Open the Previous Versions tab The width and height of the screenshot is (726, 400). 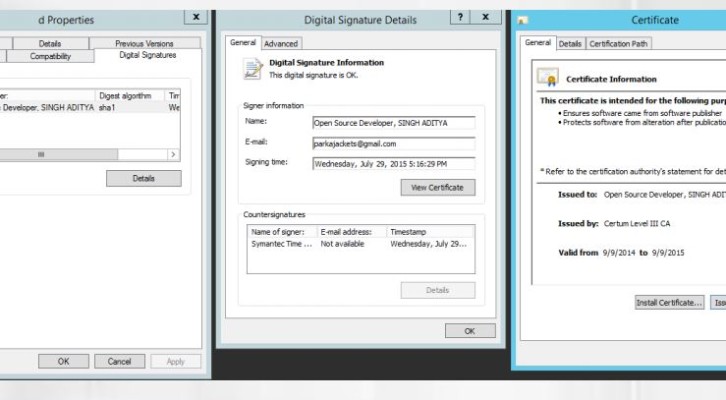[x=143, y=44]
